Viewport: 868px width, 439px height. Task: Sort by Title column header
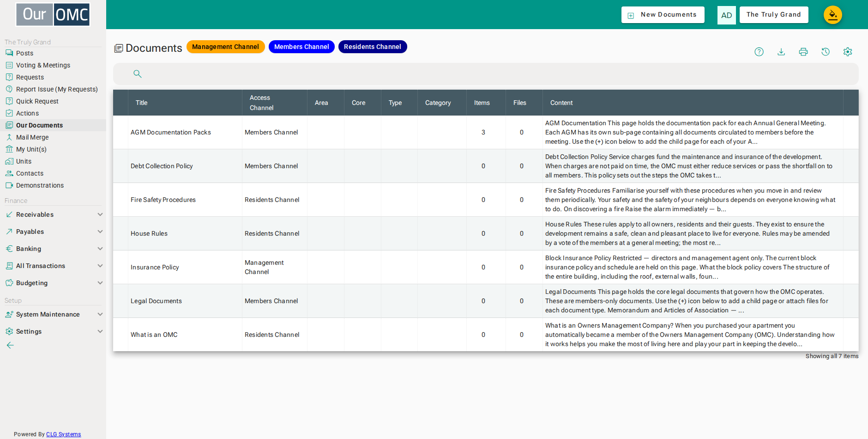(x=141, y=103)
